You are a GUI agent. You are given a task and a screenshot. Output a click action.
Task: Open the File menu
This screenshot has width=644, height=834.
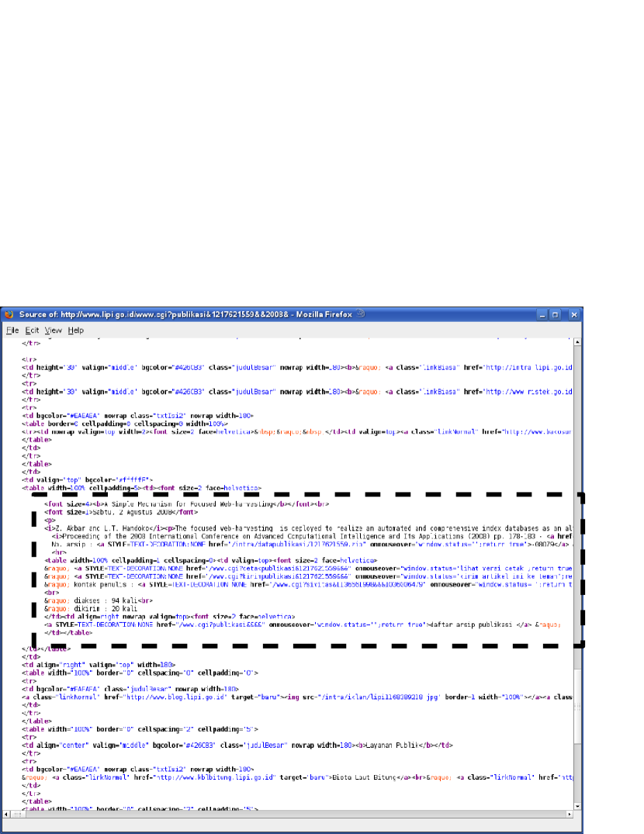12,330
